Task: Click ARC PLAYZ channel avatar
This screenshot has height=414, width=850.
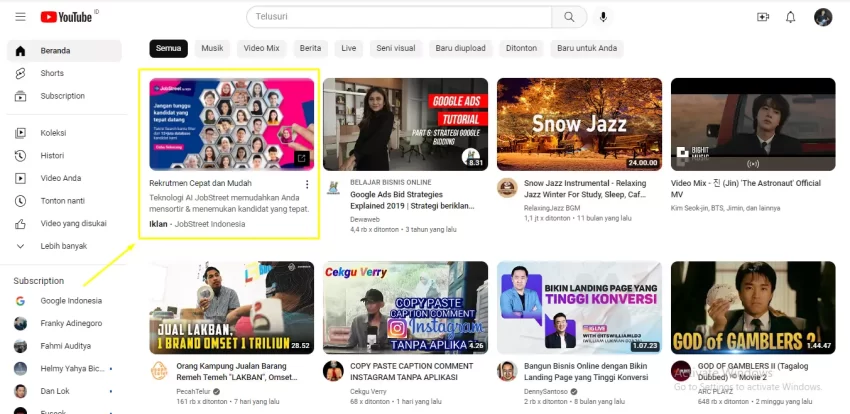Action: pos(681,371)
